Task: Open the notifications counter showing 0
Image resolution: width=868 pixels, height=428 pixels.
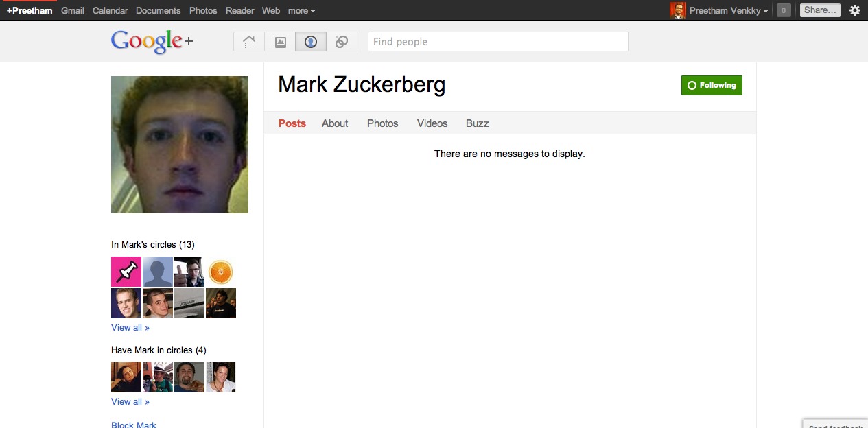Action: click(x=784, y=10)
